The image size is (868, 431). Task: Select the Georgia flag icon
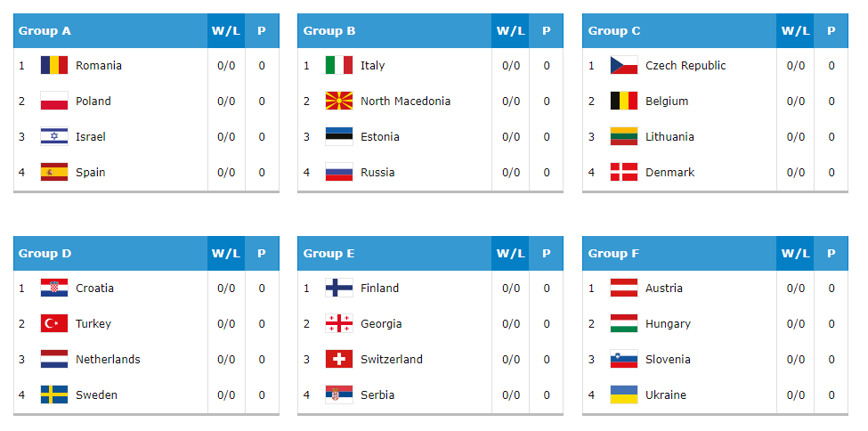(339, 323)
